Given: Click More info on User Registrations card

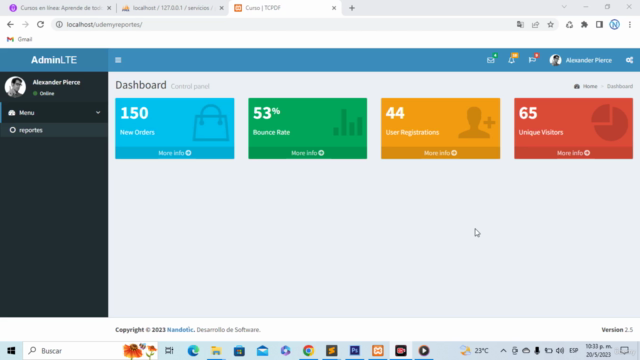Looking at the screenshot, I should (440, 153).
